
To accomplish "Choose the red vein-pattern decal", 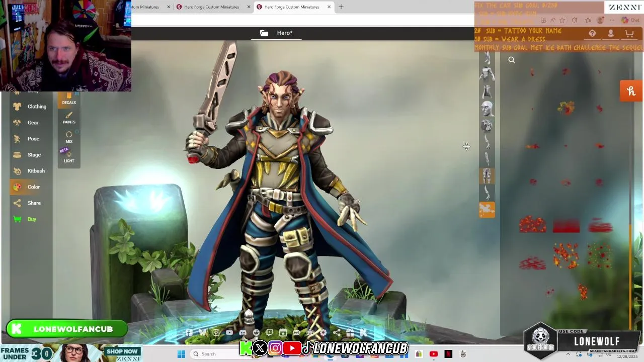I will (x=532, y=262).
